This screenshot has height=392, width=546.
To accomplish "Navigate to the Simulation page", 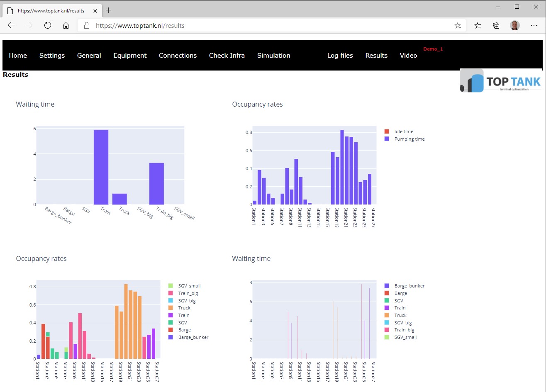I will (x=273, y=56).
